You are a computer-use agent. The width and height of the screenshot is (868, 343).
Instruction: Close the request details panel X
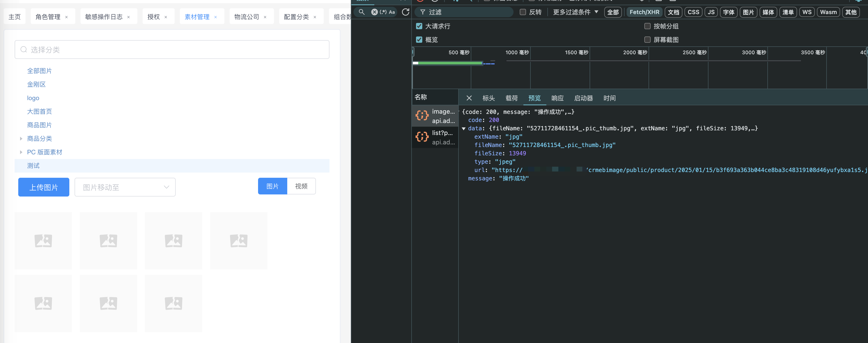(469, 98)
